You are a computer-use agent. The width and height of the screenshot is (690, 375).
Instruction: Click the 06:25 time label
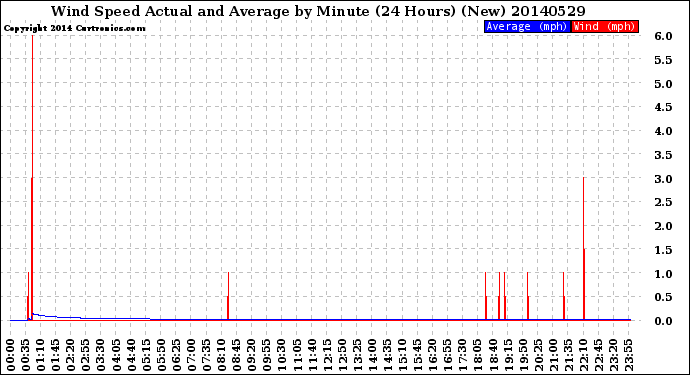pyautogui.click(x=176, y=355)
